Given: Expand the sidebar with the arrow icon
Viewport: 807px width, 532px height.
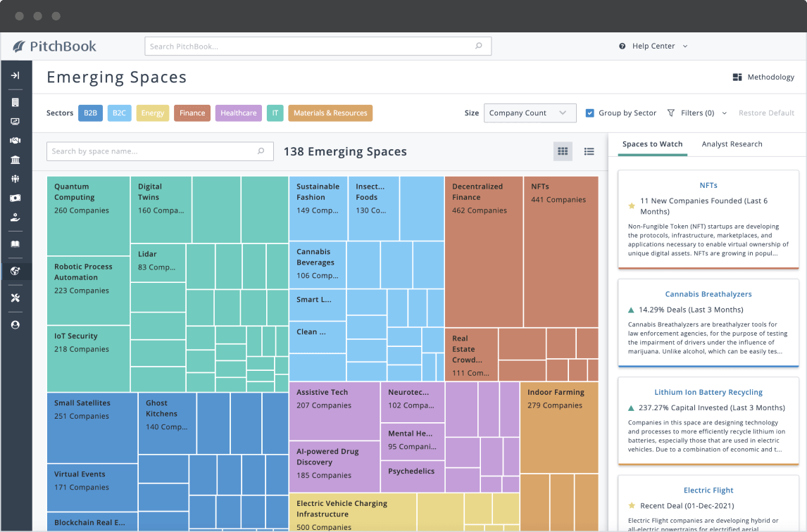Looking at the screenshot, I should pyautogui.click(x=15, y=75).
